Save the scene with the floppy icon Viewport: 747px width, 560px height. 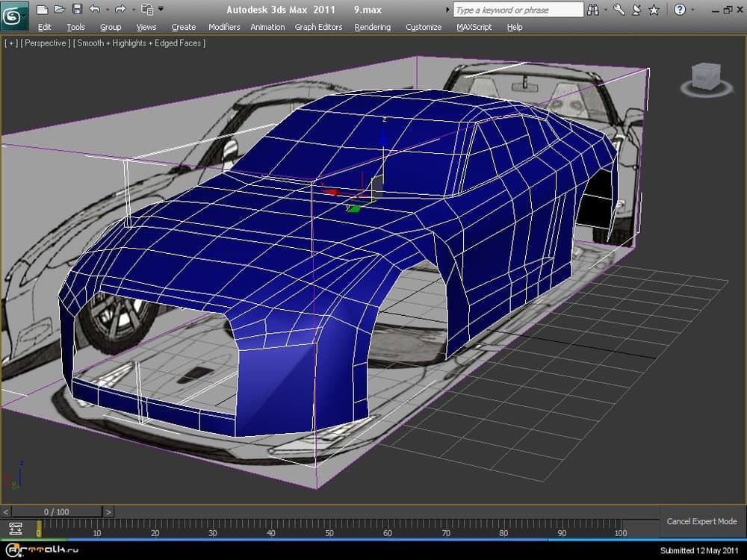(76, 10)
